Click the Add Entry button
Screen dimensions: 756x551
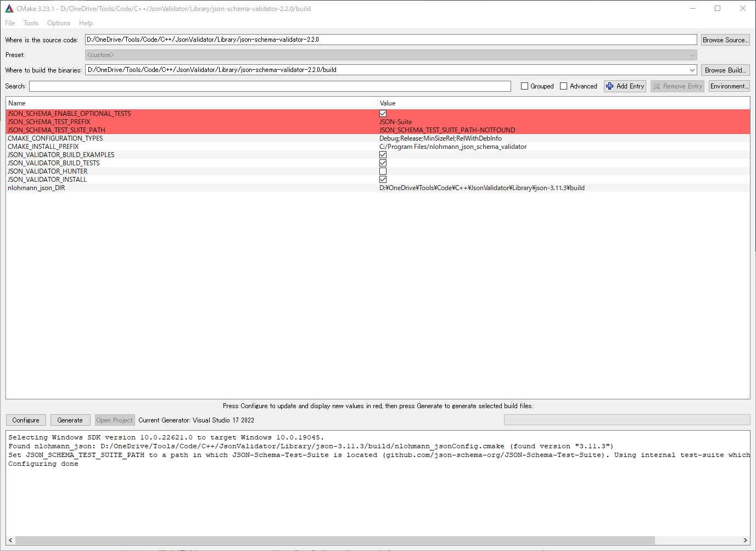[625, 86]
